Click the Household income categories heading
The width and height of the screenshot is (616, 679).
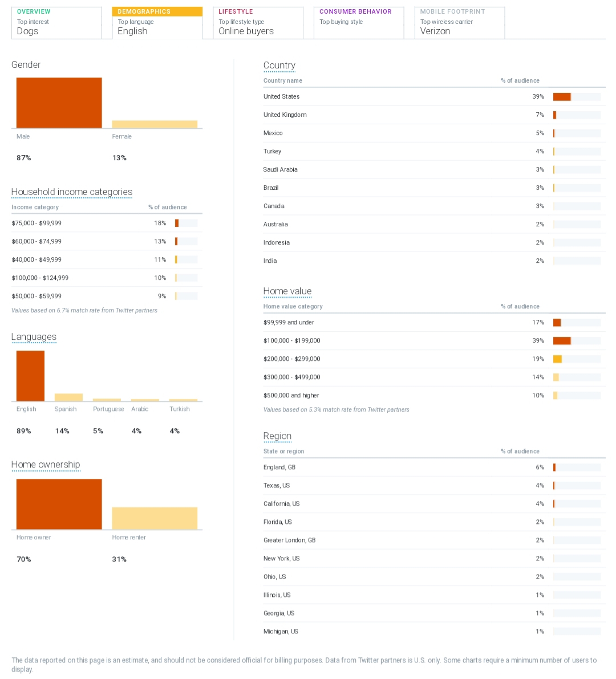pyautogui.click(x=72, y=192)
